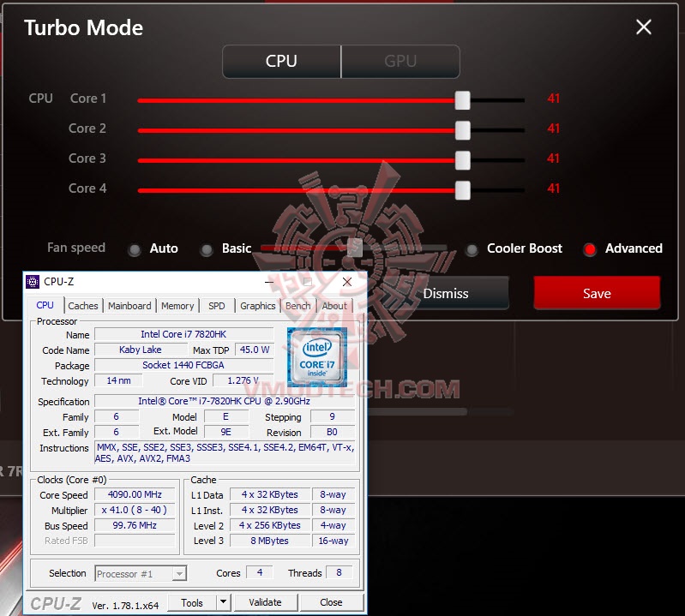Click the empty Rated FSB field

(x=135, y=541)
